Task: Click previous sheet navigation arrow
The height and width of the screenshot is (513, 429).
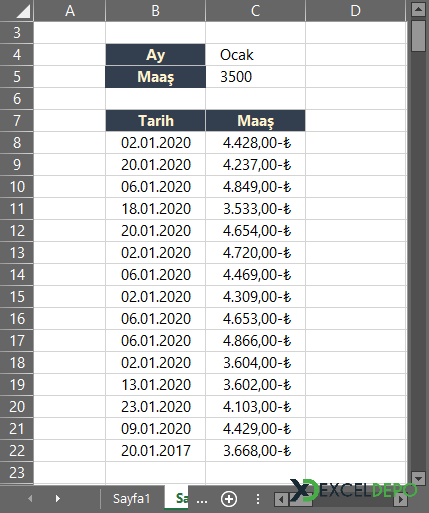Action: 30,499
